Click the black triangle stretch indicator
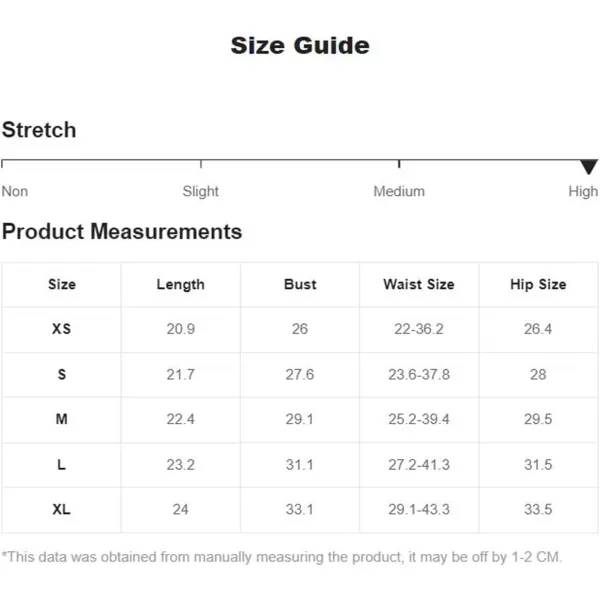The width and height of the screenshot is (600, 600). click(589, 167)
